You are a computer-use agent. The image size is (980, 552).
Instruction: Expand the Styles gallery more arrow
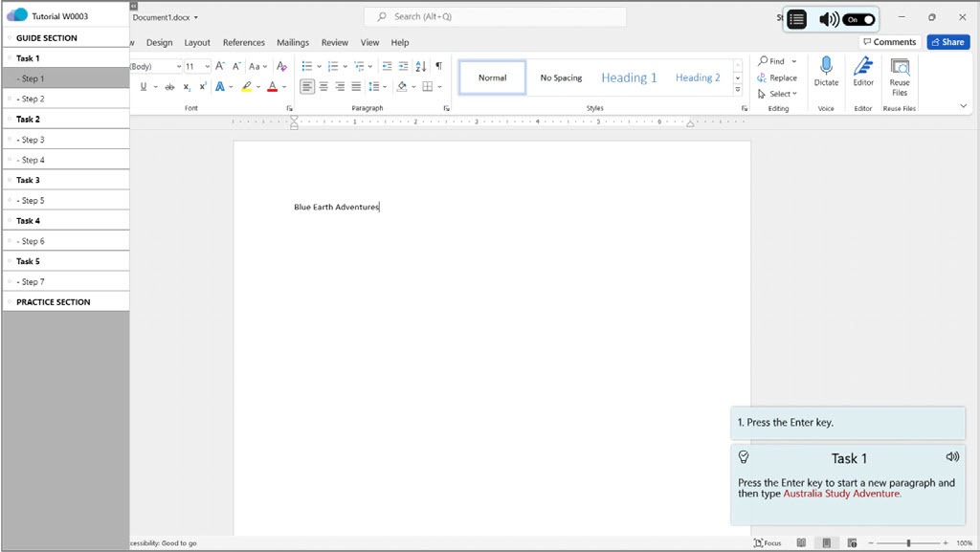click(738, 89)
